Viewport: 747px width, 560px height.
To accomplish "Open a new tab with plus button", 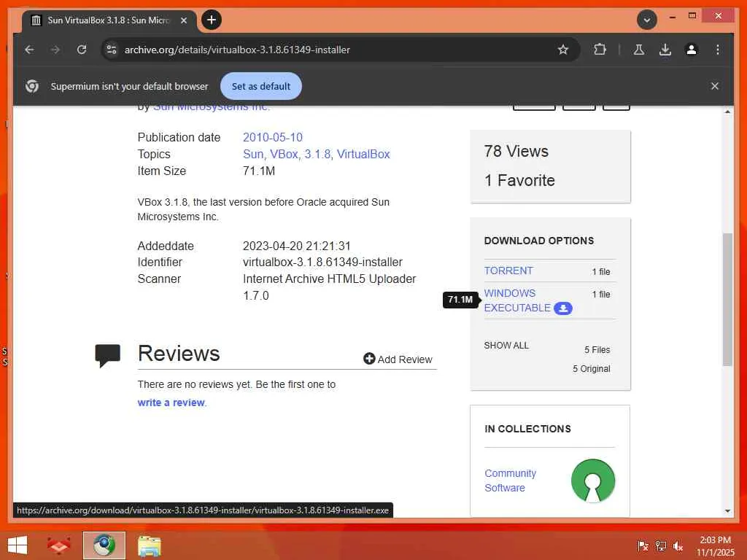I will [x=212, y=20].
